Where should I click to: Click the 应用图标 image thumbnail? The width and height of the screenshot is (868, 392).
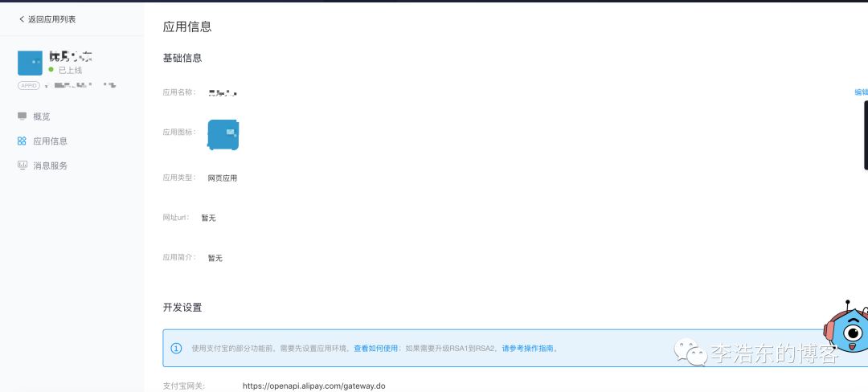223,134
